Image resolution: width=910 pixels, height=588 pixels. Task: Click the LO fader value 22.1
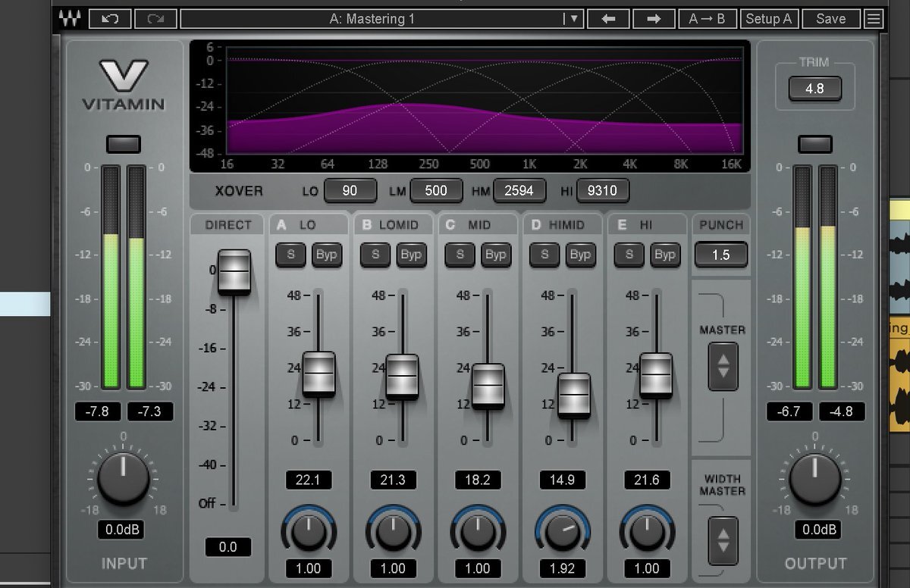[309, 480]
